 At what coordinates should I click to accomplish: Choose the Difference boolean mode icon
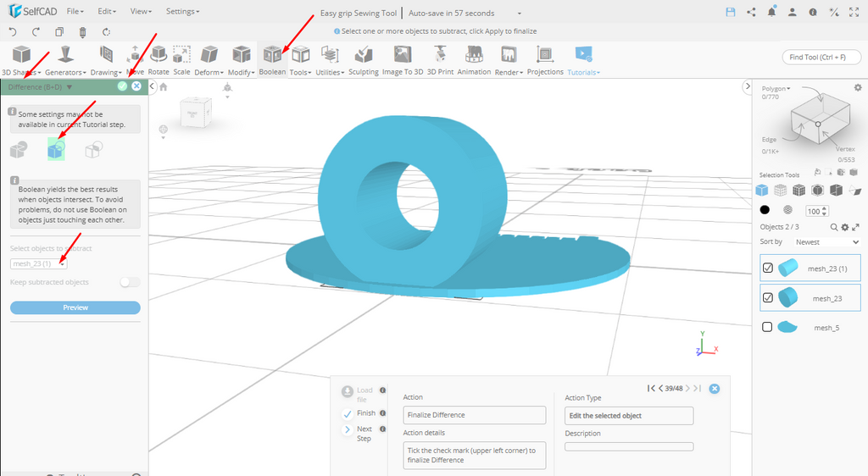[56, 150]
